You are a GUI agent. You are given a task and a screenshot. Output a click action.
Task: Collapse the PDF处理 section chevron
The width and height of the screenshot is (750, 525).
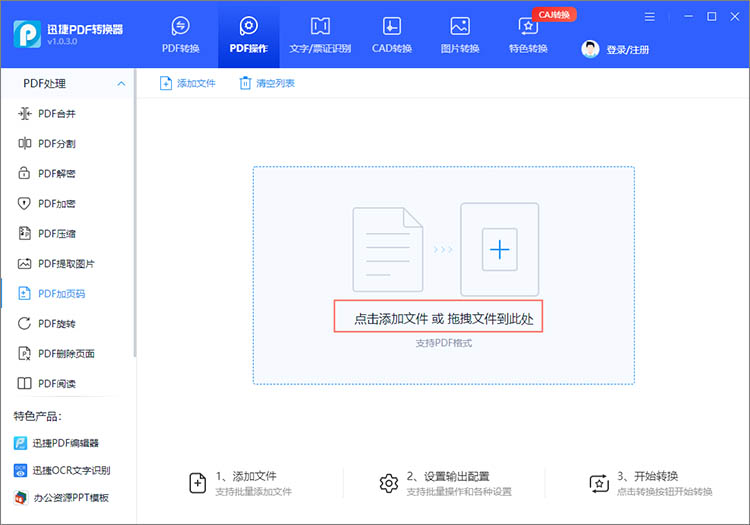121,84
